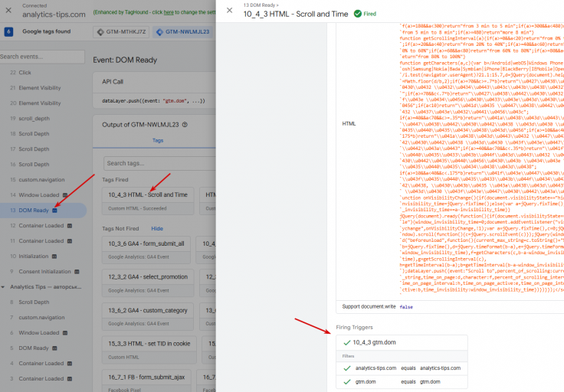Viewport: 564px width, 392px height.
Task: Select event 13 DOM Ready
Action: (43, 211)
